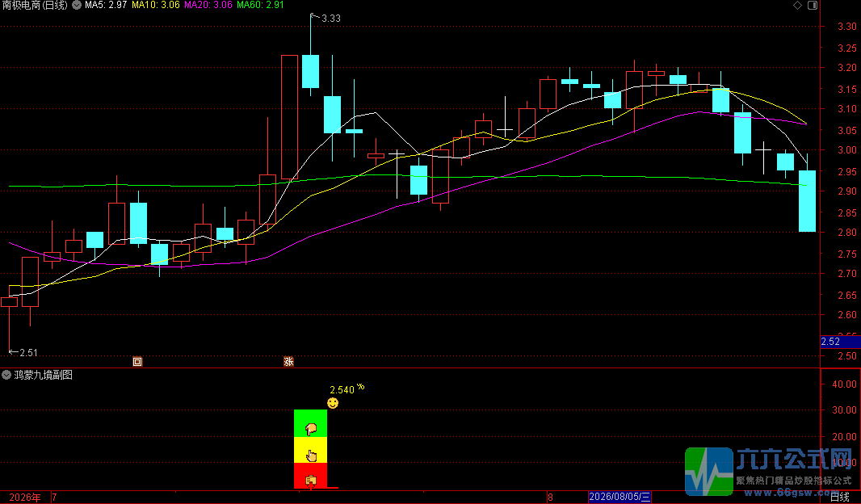
Task: Click the hand icon in the green block
Action: coord(311,430)
